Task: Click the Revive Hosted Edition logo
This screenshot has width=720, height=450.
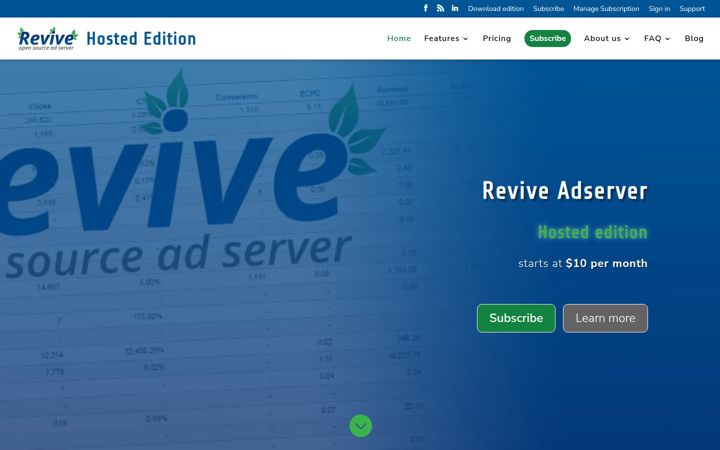Action: pos(107,39)
